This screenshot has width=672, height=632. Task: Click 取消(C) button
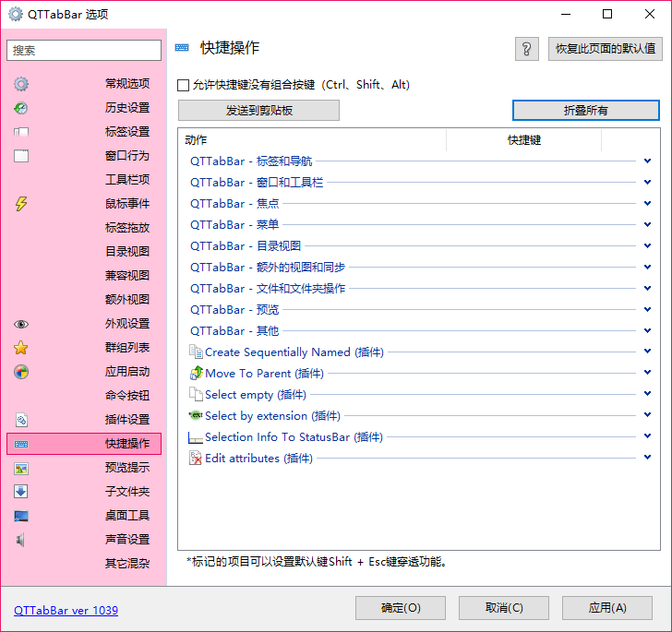(x=504, y=608)
